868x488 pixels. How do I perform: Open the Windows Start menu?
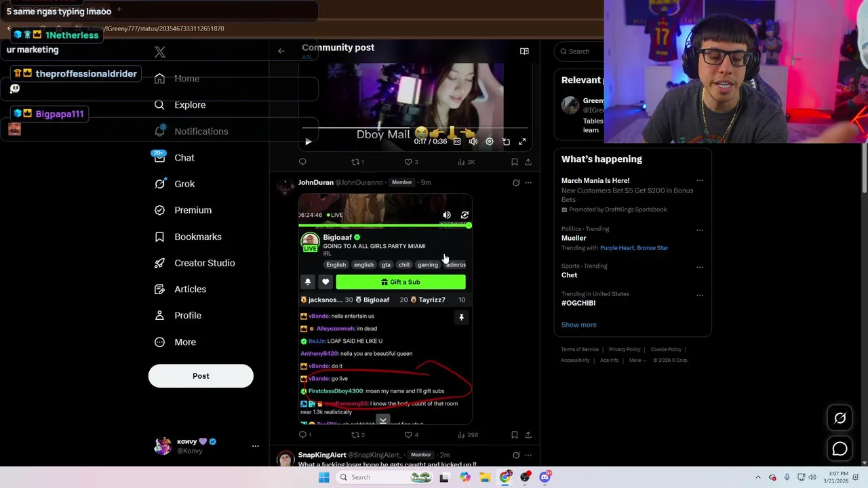point(324,477)
